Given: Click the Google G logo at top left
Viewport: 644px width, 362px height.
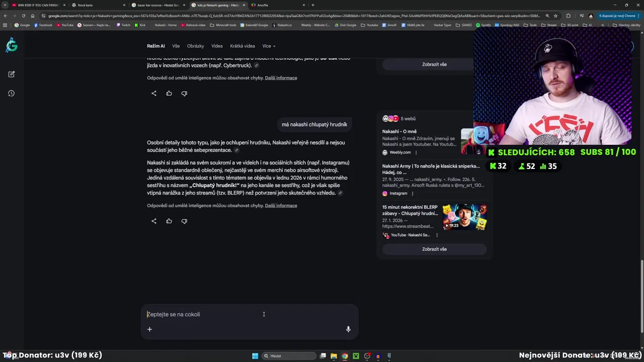Looking at the screenshot, I should 12,46.
